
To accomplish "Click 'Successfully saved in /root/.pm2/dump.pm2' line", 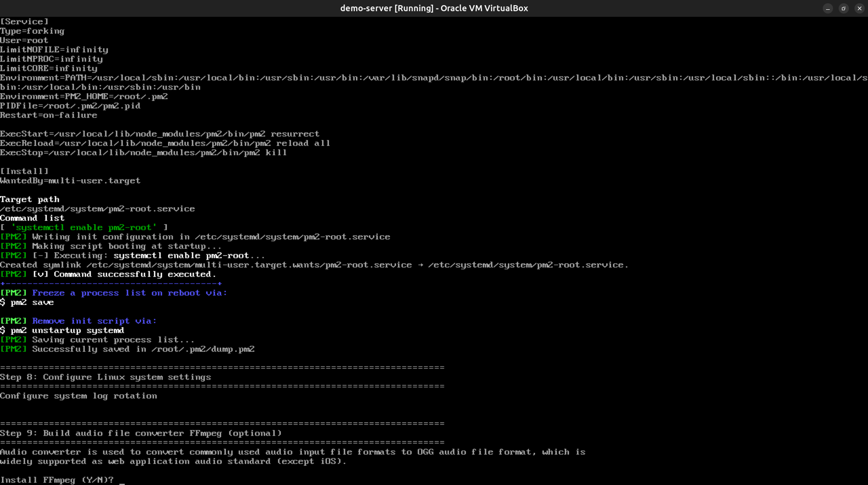I will [x=143, y=349].
